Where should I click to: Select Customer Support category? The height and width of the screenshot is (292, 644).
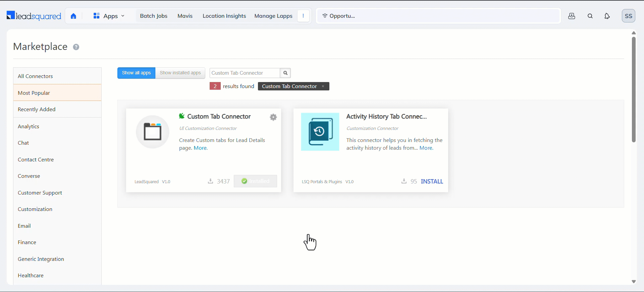pos(57,193)
